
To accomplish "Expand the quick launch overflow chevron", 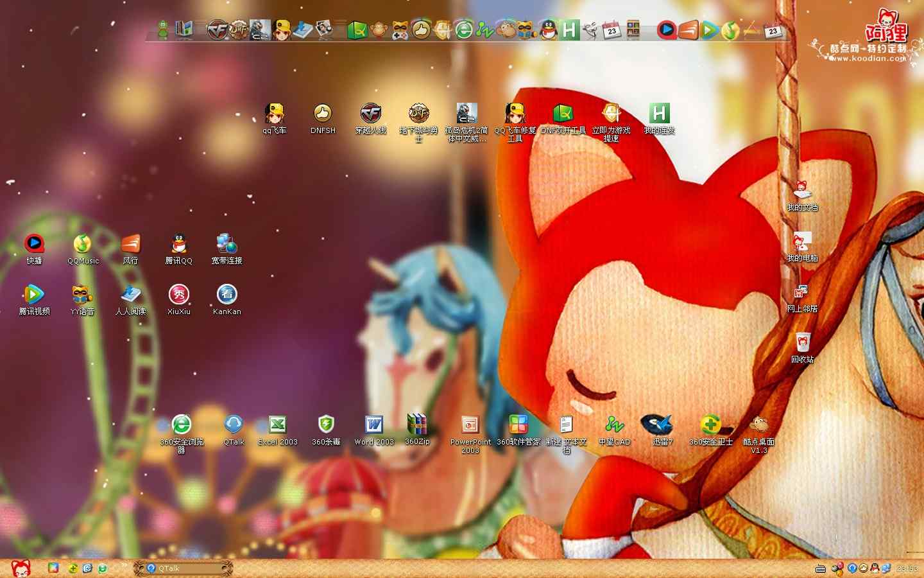I will tap(124, 565).
